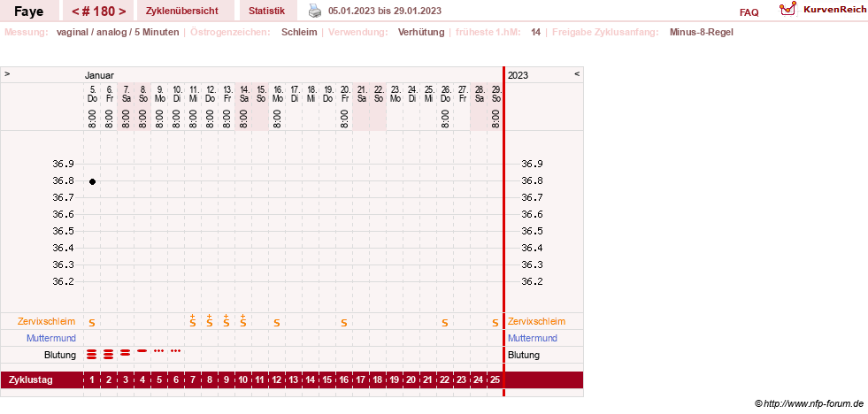Viewport: 868px width, 414px height.
Task: Click the S mucus symbol on 20. Fr
Action: pyautogui.click(x=344, y=323)
